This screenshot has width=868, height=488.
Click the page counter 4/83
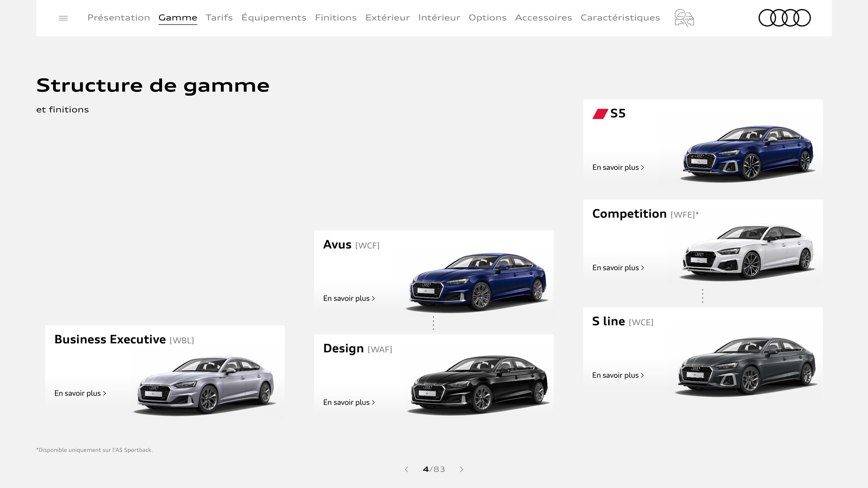click(434, 469)
